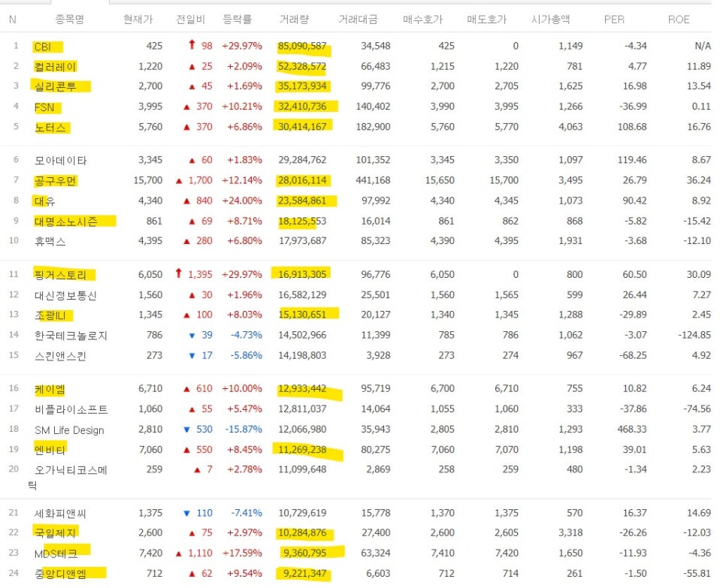This screenshot has width=726, height=588.
Task: Click the up triangle beside MDS테크's 1,110
Action: click(x=179, y=553)
